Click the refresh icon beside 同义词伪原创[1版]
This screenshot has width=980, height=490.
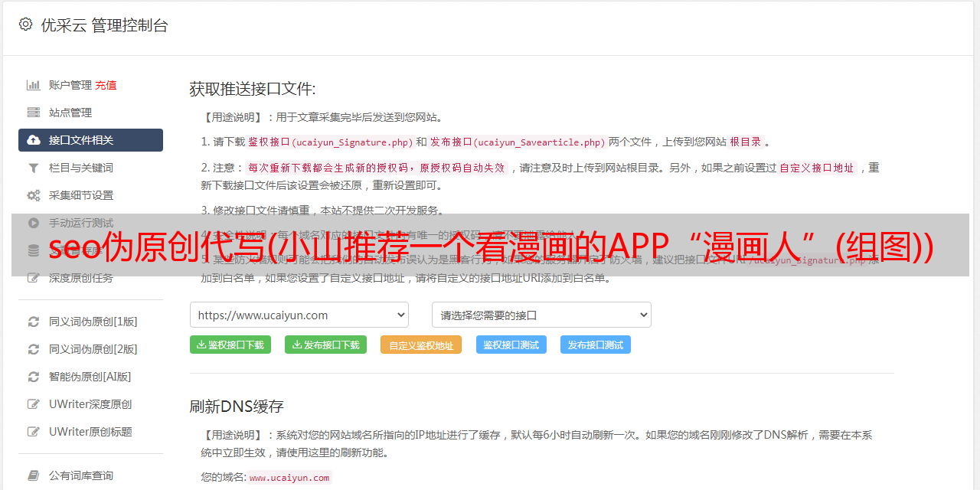34,322
